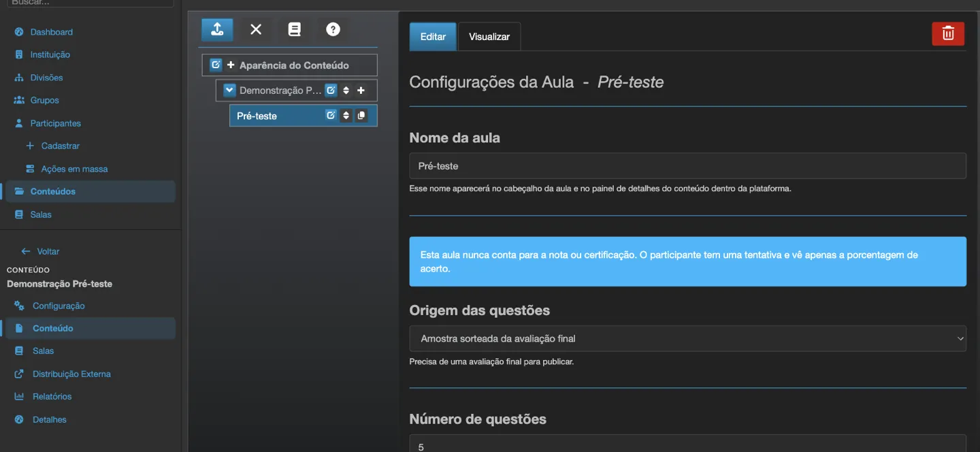Viewport: 980px width, 452px height.
Task: Click the Cadastrar link
Action: [x=61, y=146]
